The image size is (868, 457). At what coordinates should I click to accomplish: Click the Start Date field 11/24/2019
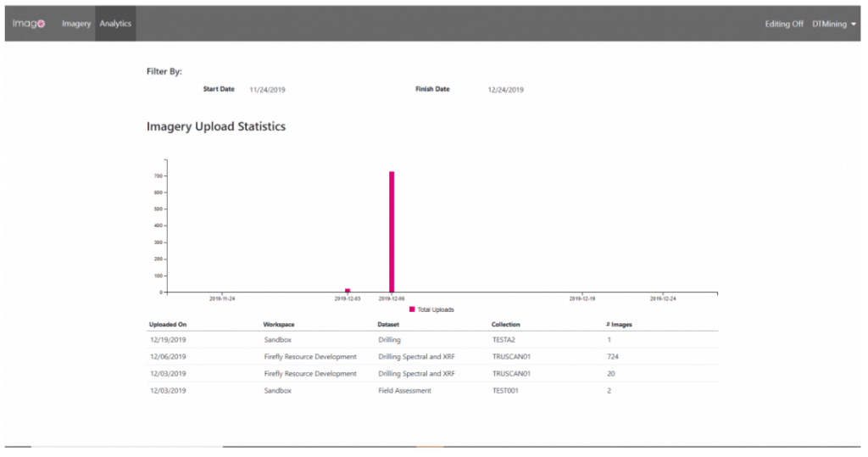267,89
